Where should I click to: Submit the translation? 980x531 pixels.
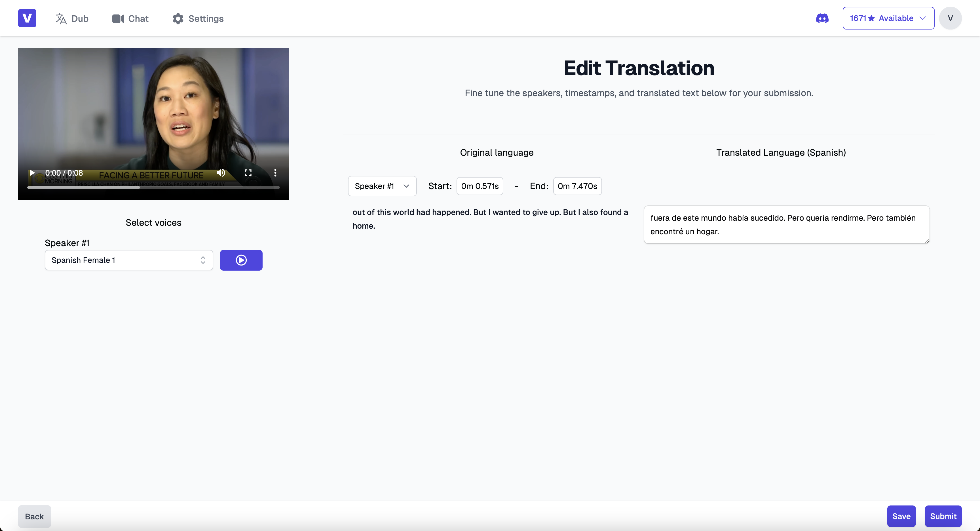943,516
